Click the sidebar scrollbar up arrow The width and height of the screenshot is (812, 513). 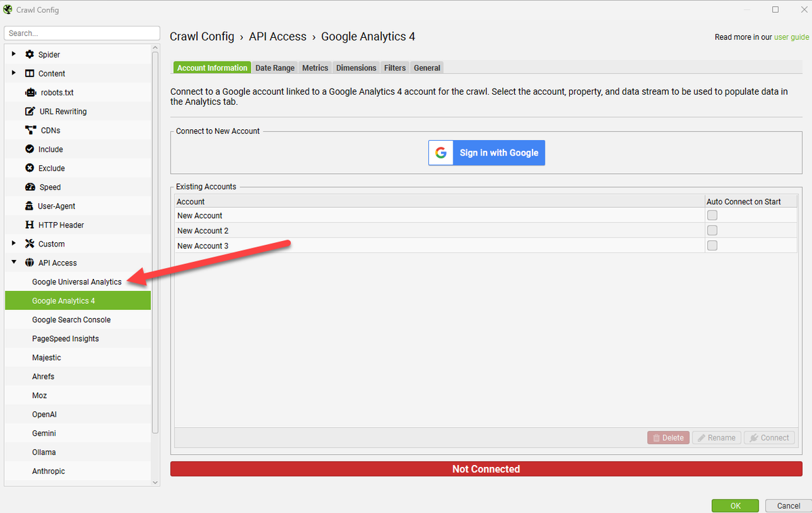tap(155, 47)
